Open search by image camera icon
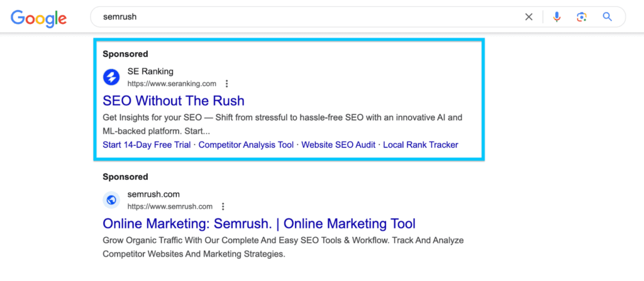 (x=582, y=17)
